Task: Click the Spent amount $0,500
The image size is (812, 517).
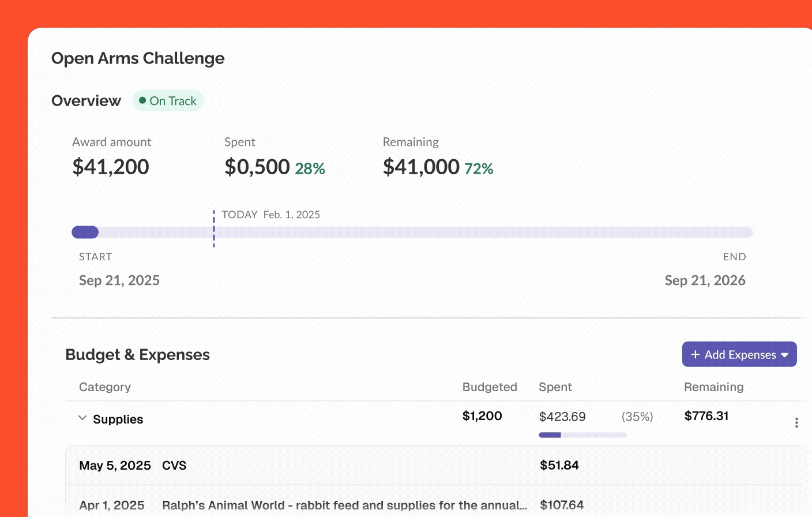Action: click(x=257, y=167)
